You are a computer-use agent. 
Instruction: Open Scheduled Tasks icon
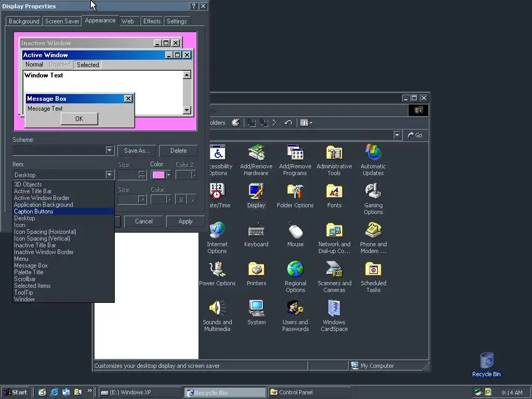click(373, 277)
